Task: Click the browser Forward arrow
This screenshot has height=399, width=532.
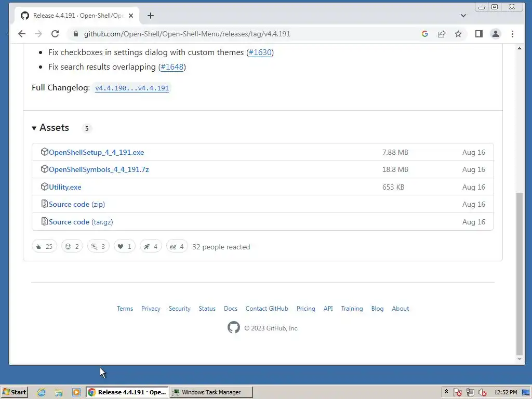Action: pyautogui.click(x=38, y=34)
